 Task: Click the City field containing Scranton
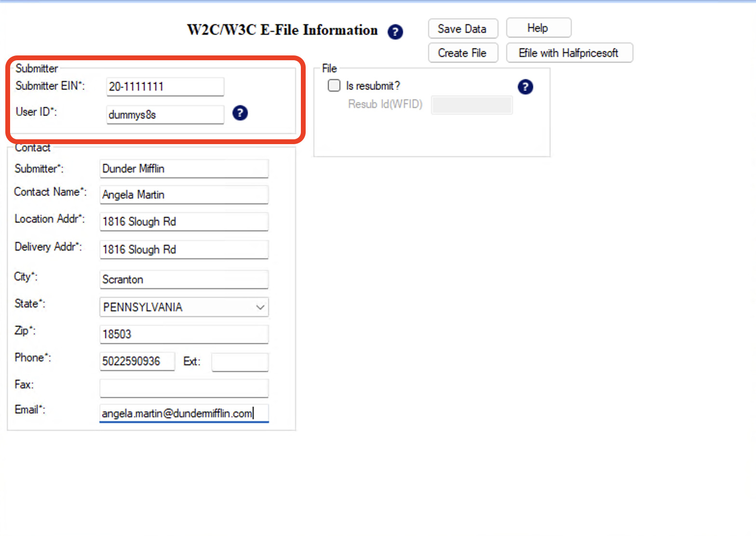pos(184,280)
